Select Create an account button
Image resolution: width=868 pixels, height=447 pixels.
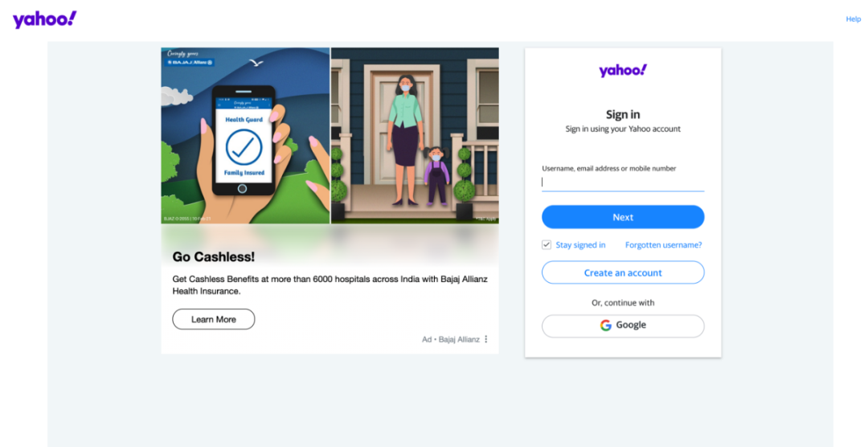tap(623, 273)
